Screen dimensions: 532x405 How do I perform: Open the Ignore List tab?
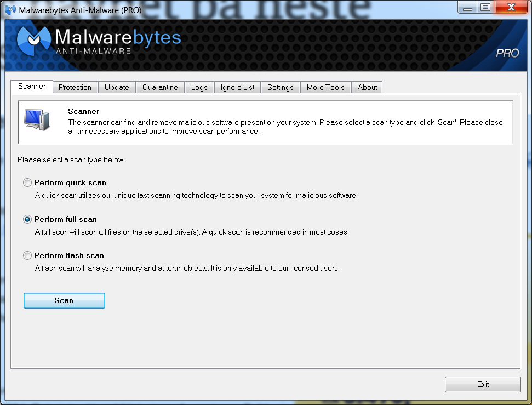point(237,87)
